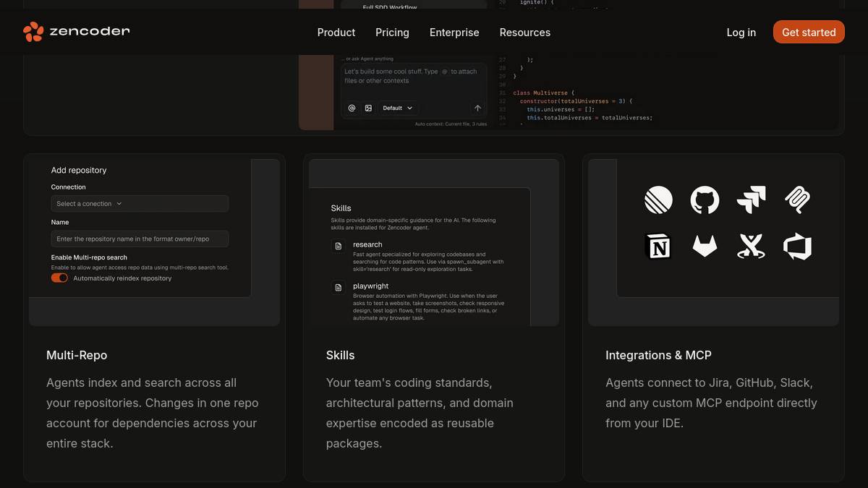Viewport: 868px width, 488px height.
Task: Click the image attachment icon in chat box
Action: click(x=368, y=108)
